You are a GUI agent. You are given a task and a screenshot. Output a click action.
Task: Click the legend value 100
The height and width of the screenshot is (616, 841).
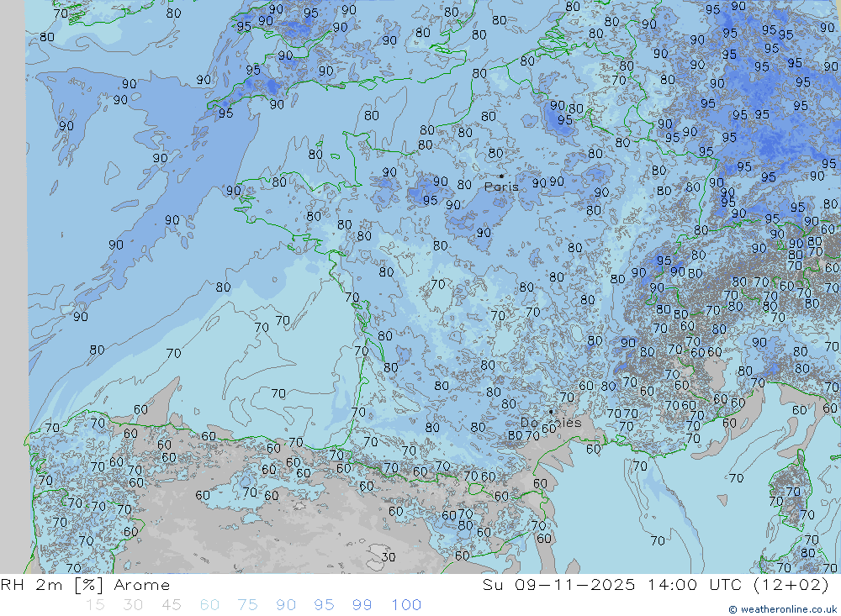(406, 605)
